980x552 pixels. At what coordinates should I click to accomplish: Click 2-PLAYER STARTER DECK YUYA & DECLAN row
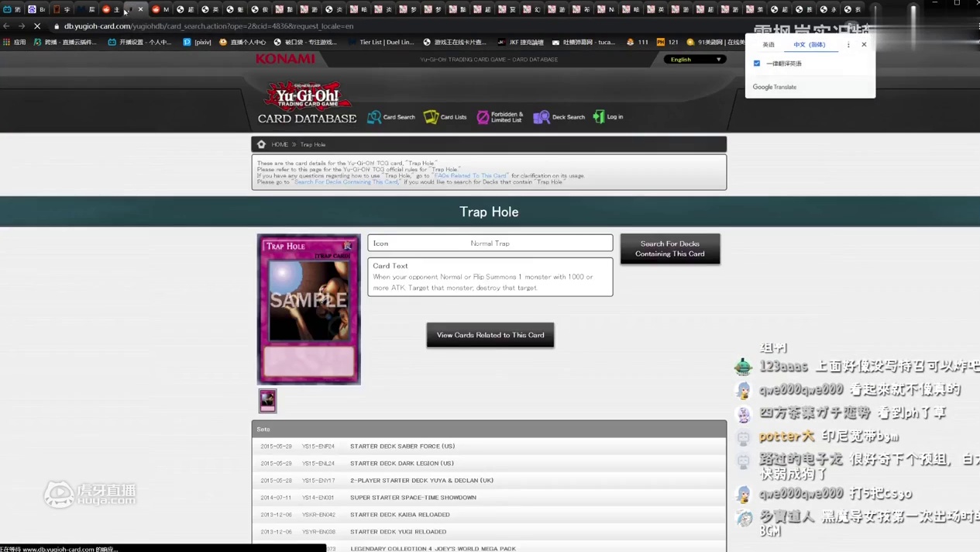pyautogui.click(x=489, y=481)
